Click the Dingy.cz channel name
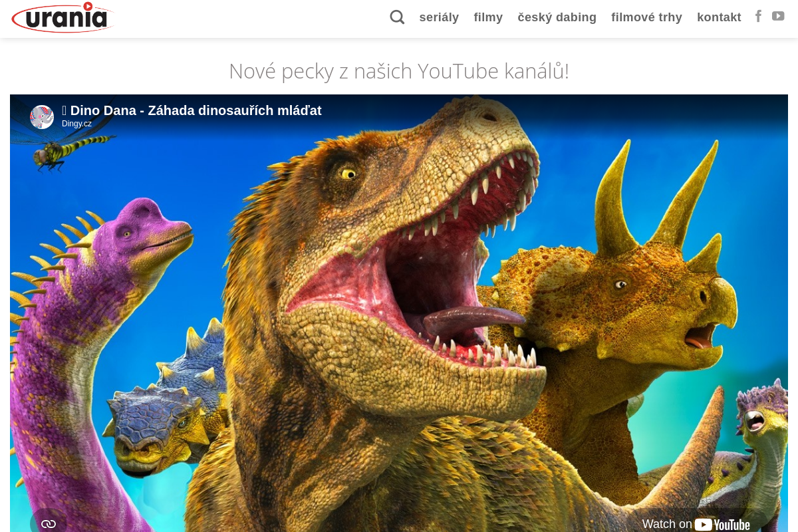 [x=76, y=124]
